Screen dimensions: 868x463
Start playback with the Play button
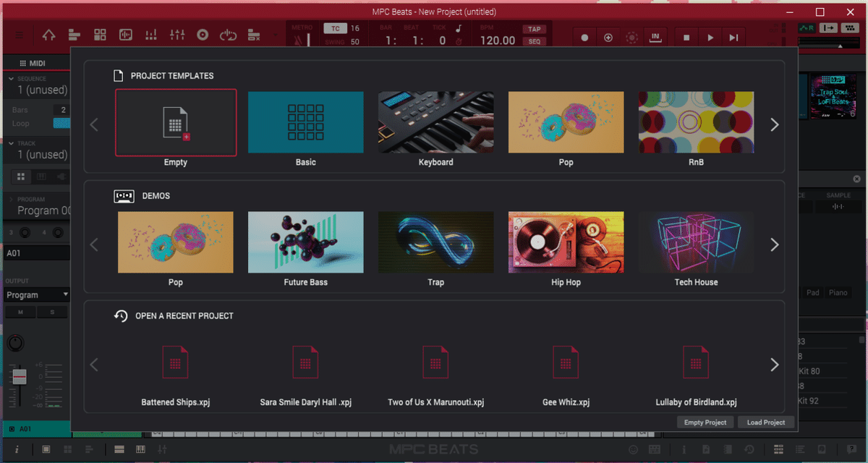coord(710,38)
